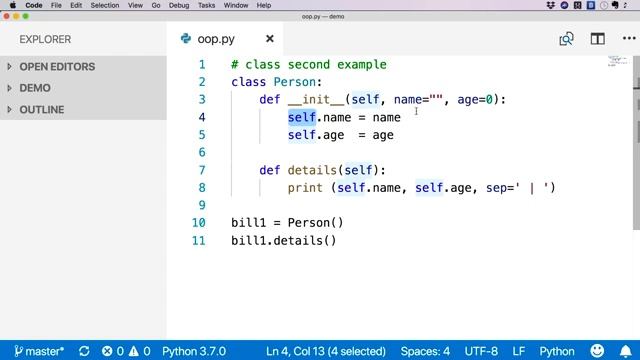Click the open changes search icon
The height and width of the screenshot is (360, 640).
[566, 39]
